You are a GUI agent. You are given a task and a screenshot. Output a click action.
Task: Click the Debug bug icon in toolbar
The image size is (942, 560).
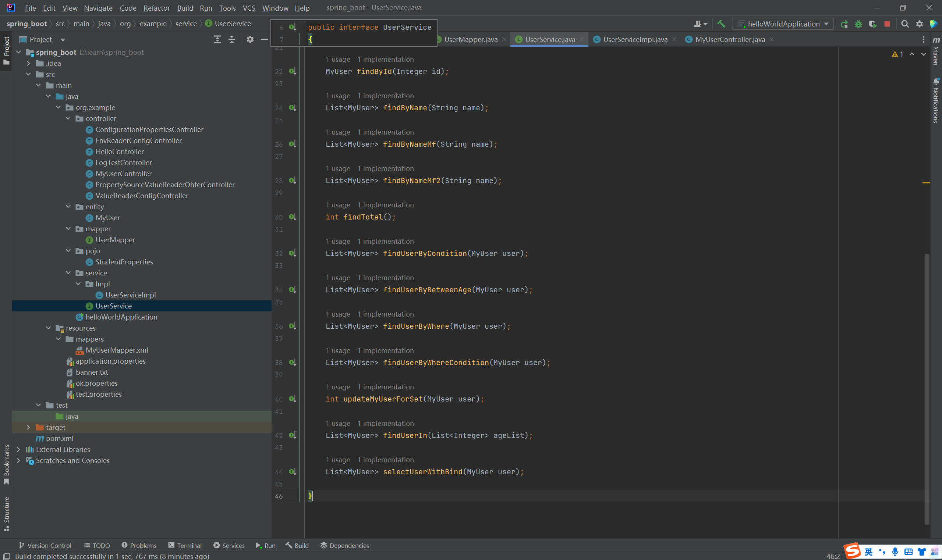tap(858, 24)
